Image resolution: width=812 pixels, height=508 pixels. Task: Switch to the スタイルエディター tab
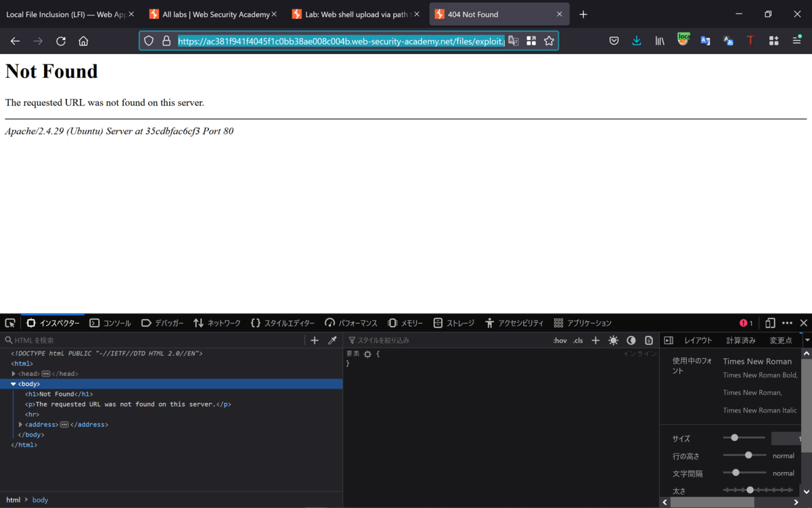[x=283, y=323]
